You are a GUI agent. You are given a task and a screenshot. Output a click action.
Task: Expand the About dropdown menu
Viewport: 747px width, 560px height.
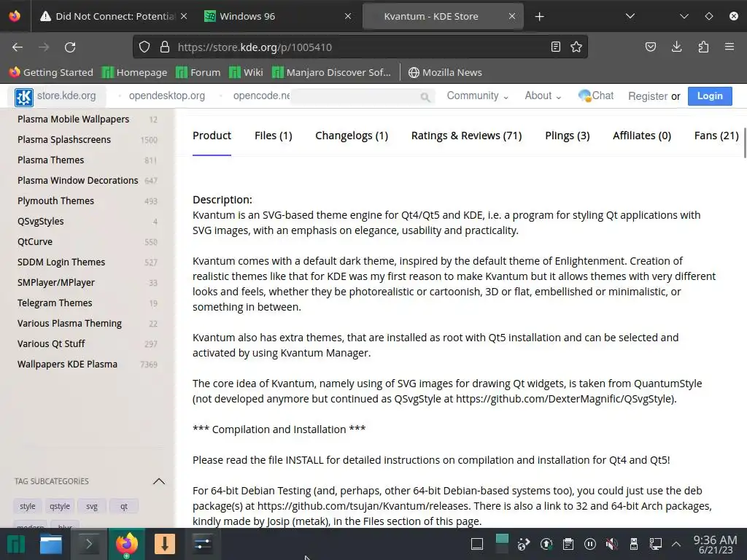543,96
